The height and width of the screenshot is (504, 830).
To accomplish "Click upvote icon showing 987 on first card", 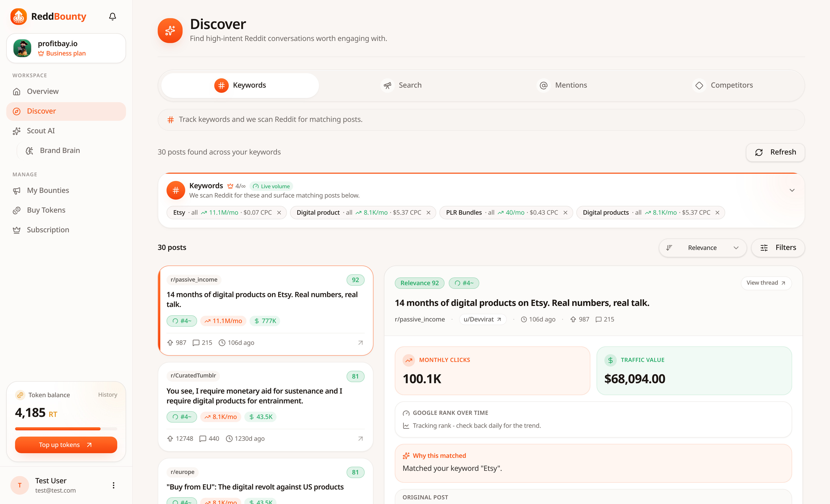I will click(170, 343).
